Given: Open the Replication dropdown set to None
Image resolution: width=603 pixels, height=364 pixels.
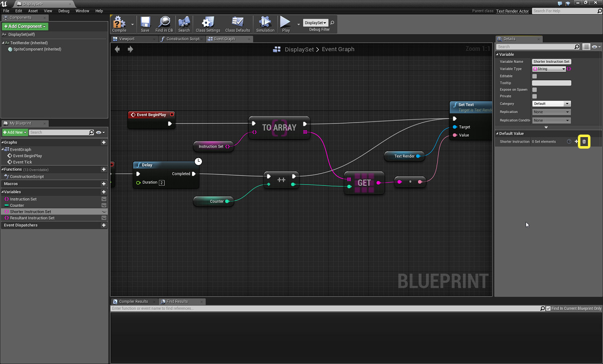Looking at the screenshot, I should pyautogui.click(x=551, y=113).
